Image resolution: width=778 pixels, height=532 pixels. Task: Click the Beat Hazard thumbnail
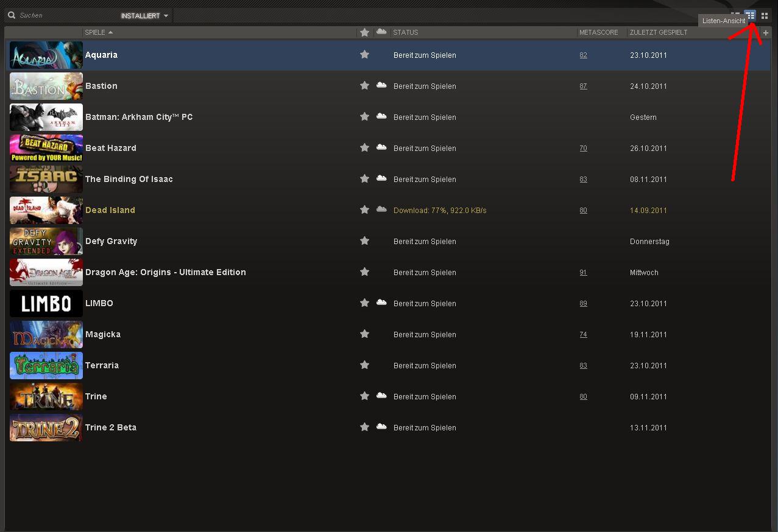[x=46, y=148]
